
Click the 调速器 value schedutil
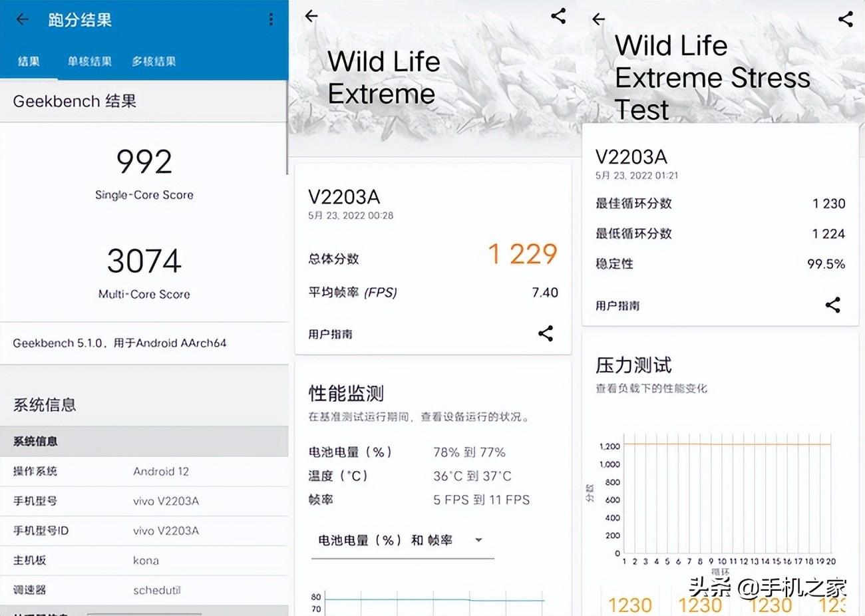click(x=156, y=590)
